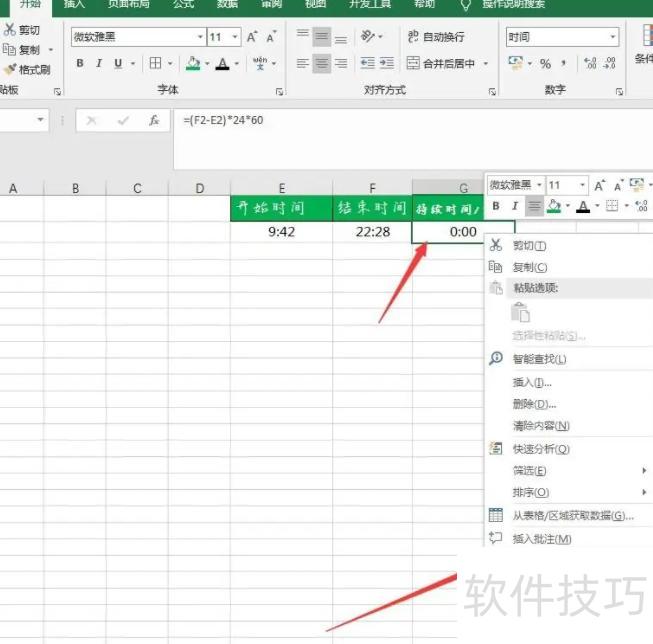This screenshot has width=653, height=644.
Task: Click cell E2 showing 9:42
Action: click(x=282, y=232)
